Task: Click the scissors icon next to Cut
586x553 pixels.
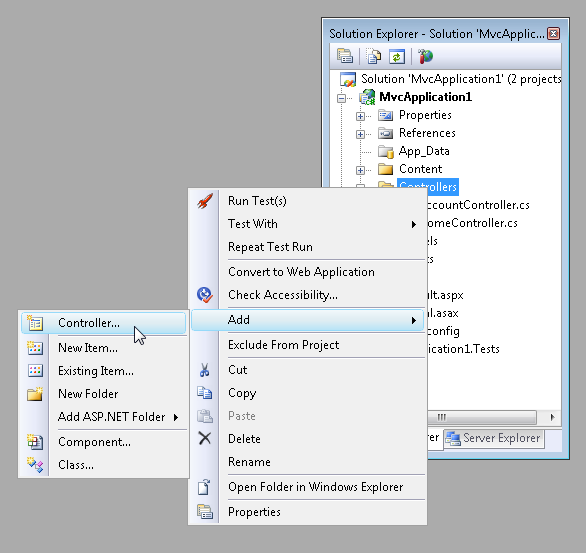Action: (204, 370)
